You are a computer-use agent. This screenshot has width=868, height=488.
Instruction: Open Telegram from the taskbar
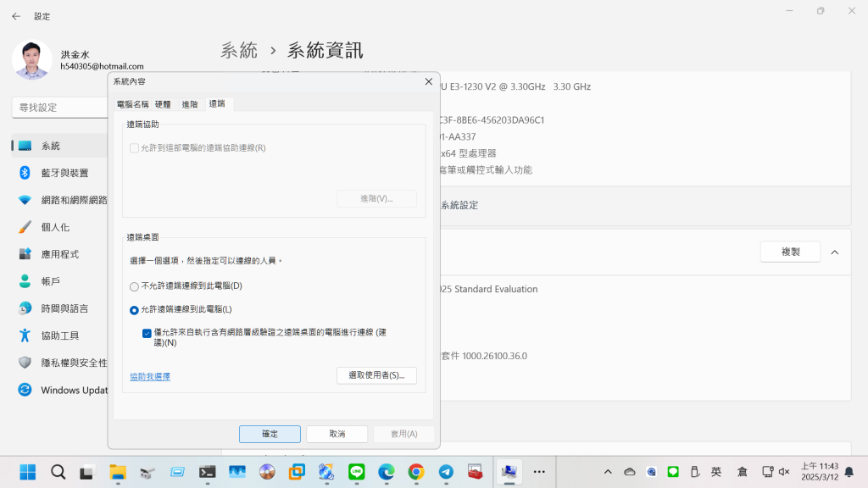click(x=445, y=472)
